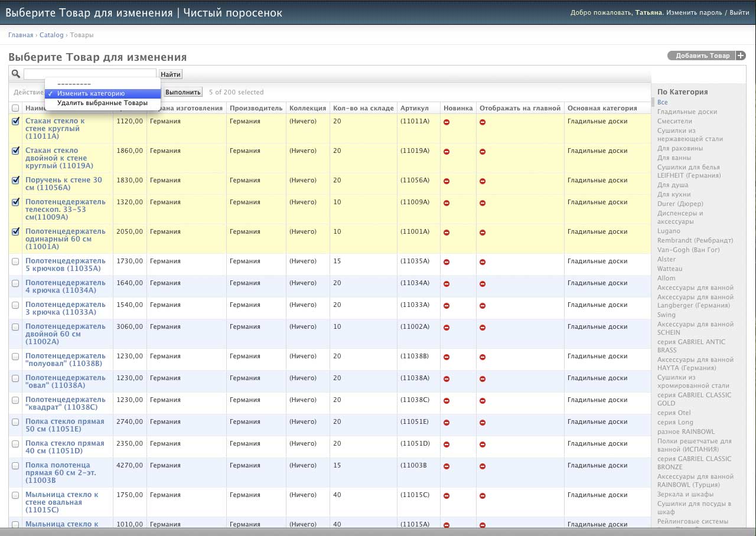Click Отображать на главной icon for 11035A
Image resolution: width=756 pixels, height=536 pixels.
[483, 262]
